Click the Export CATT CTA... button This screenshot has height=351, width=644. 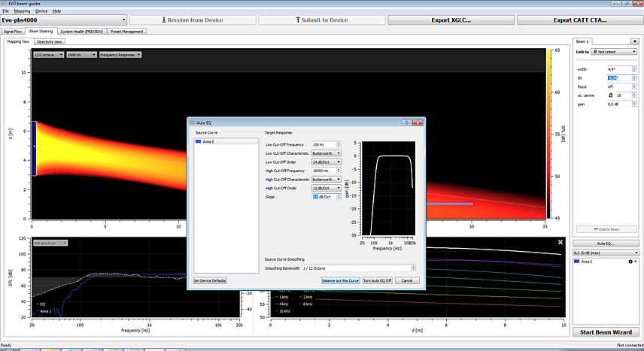(580, 20)
